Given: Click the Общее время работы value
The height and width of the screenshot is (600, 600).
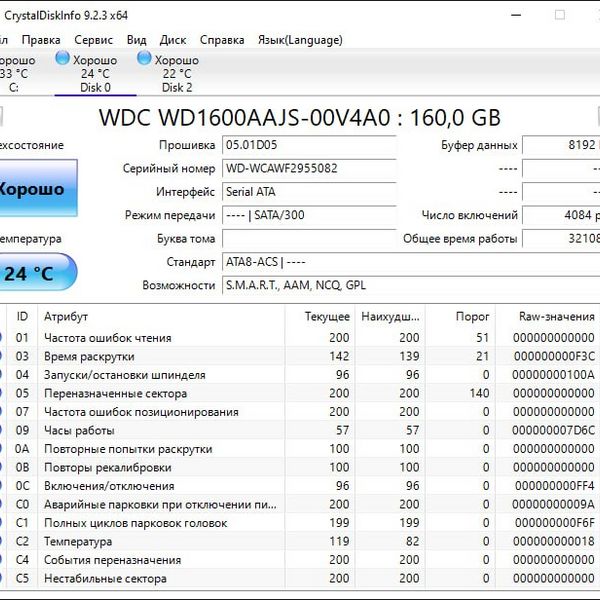Looking at the screenshot, I should click(x=561, y=239).
